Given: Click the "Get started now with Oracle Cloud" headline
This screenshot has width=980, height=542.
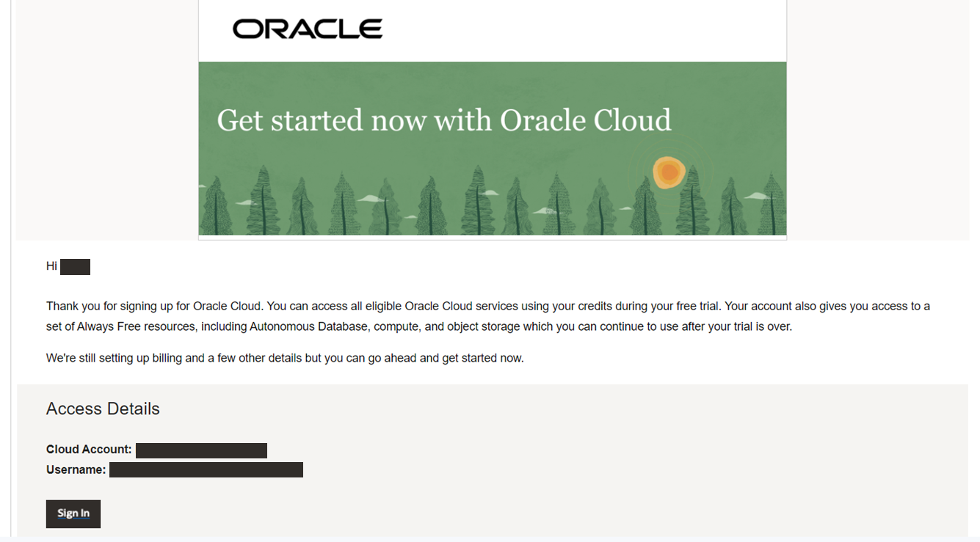Looking at the screenshot, I should click(x=444, y=120).
